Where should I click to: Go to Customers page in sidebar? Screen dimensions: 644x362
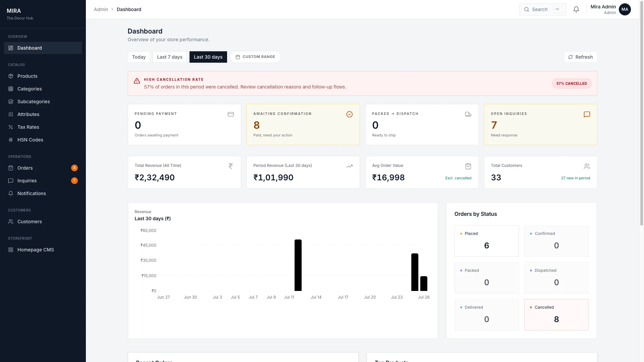coord(43,222)
